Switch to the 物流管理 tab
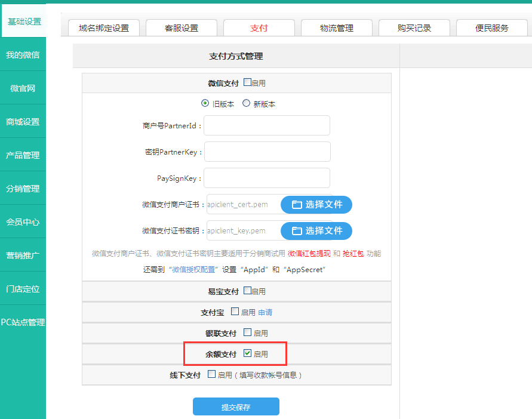The height and width of the screenshot is (419, 532). (x=337, y=28)
